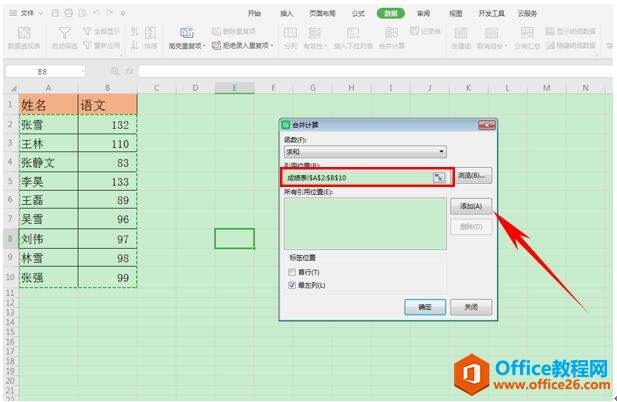Click inside the formula bar

point(376,71)
